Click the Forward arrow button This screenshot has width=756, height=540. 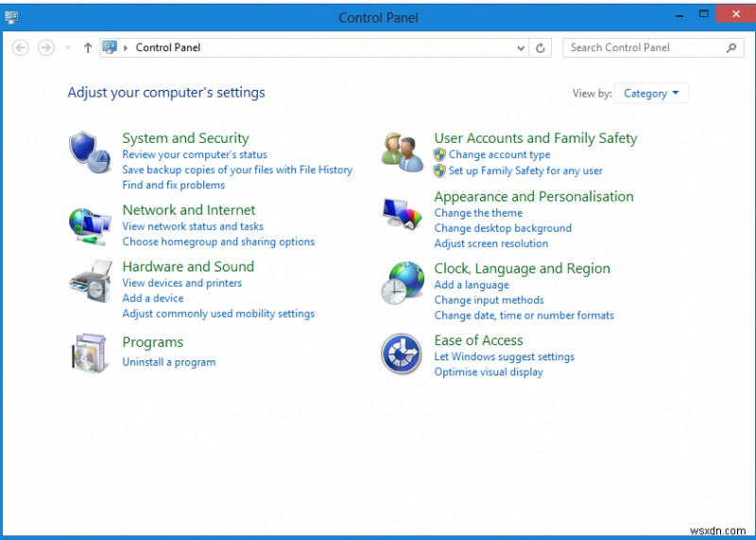pyautogui.click(x=46, y=48)
